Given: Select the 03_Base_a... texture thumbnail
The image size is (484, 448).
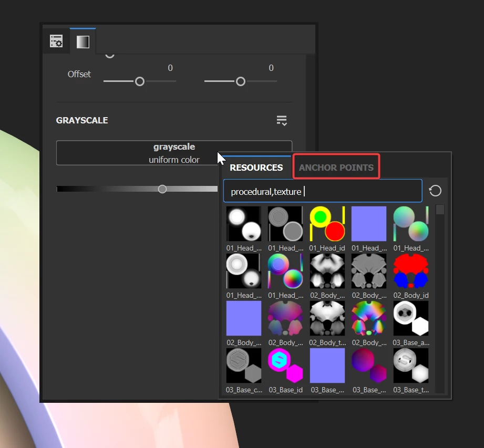Looking at the screenshot, I should click(411, 318).
